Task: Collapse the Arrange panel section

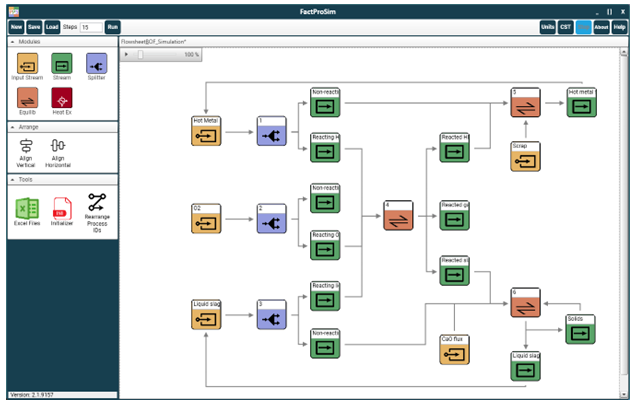Action: [13, 127]
